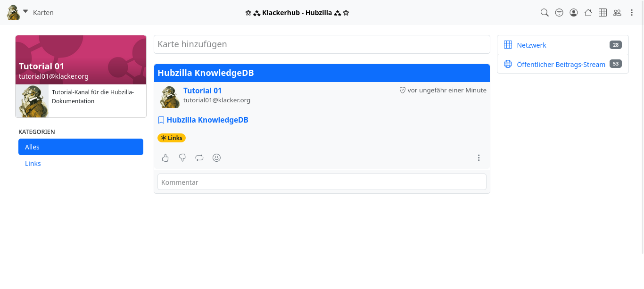Open the channel profile icon in navbar
The width and height of the screenshot is (644, 289).
pos(574,13)
